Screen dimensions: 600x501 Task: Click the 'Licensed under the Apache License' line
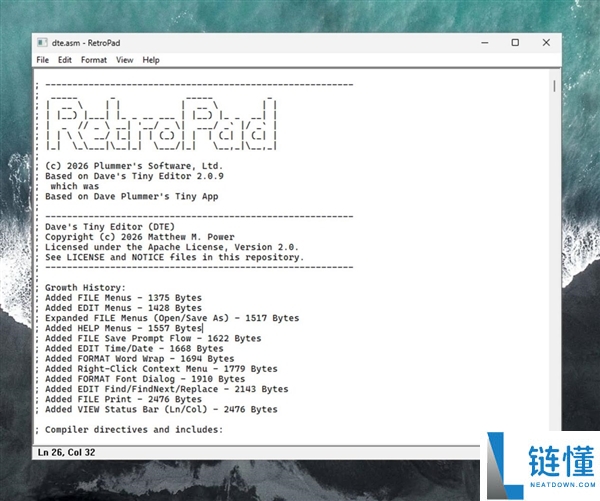(x=171, y=247)
